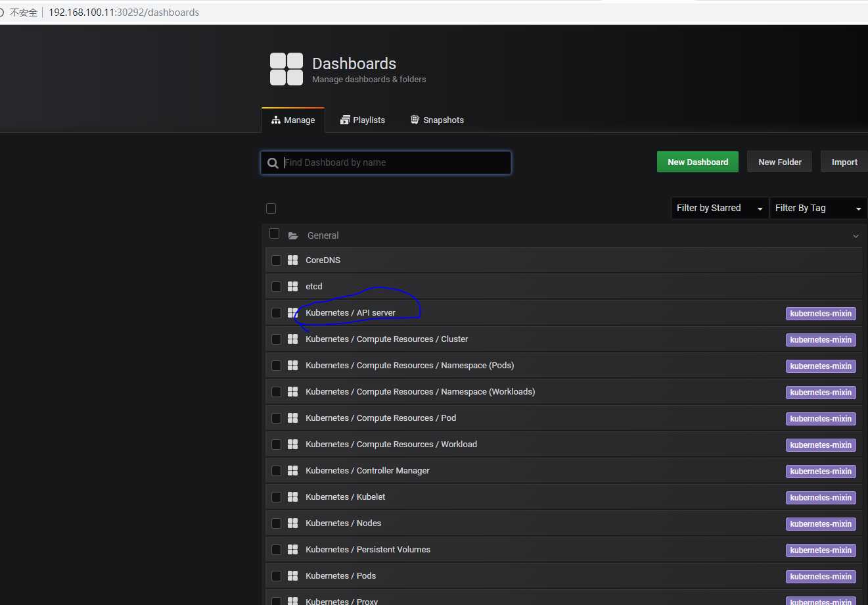Click the New Dashboard button
The width and height of the screenshot is (868, 605).
(x=698, y=162)
